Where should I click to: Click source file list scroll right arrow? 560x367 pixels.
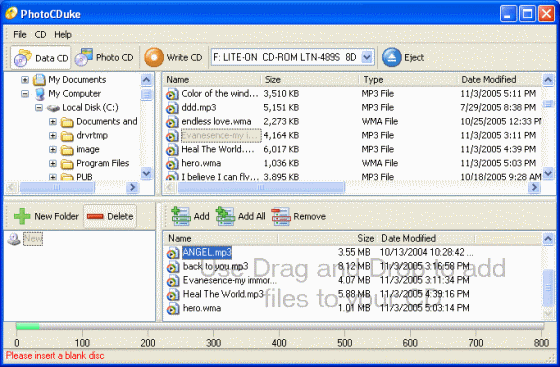(x=534, y=187)
